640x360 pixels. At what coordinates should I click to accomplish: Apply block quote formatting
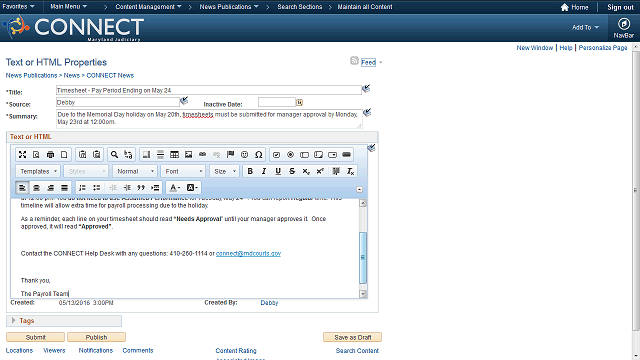coord(141,188)
